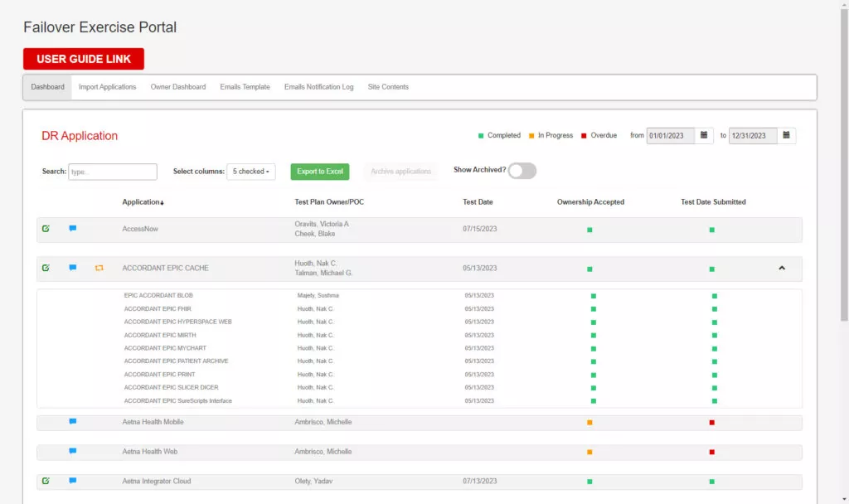Edit the Aetna Integrator Cloud entry

coord(46,481)
